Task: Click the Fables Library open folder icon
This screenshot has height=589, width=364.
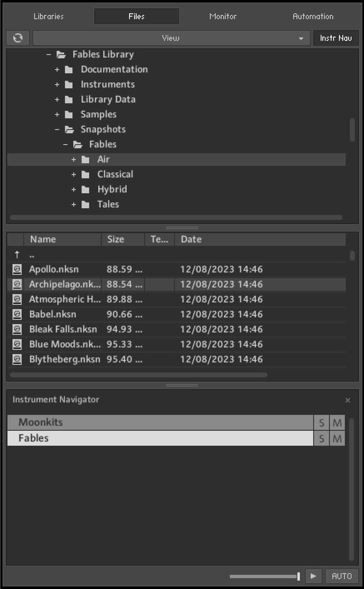Action: point(61,54)
